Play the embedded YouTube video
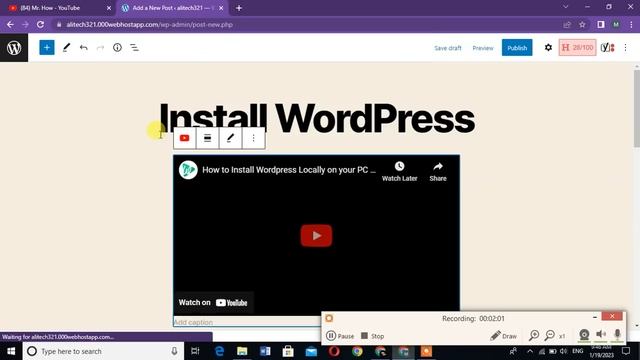 pyautogui.click(x=316, y=236)
